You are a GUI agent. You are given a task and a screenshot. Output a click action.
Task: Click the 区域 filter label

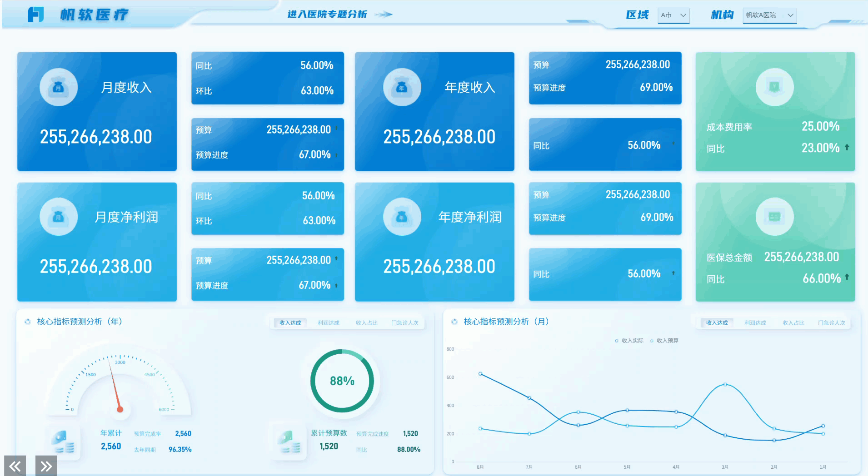point(637,15)
